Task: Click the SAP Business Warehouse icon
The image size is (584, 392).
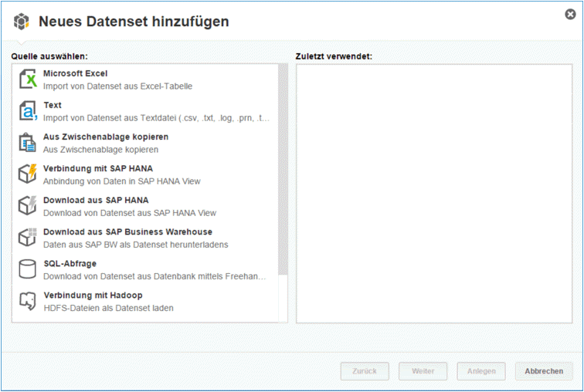Action: 28,238
